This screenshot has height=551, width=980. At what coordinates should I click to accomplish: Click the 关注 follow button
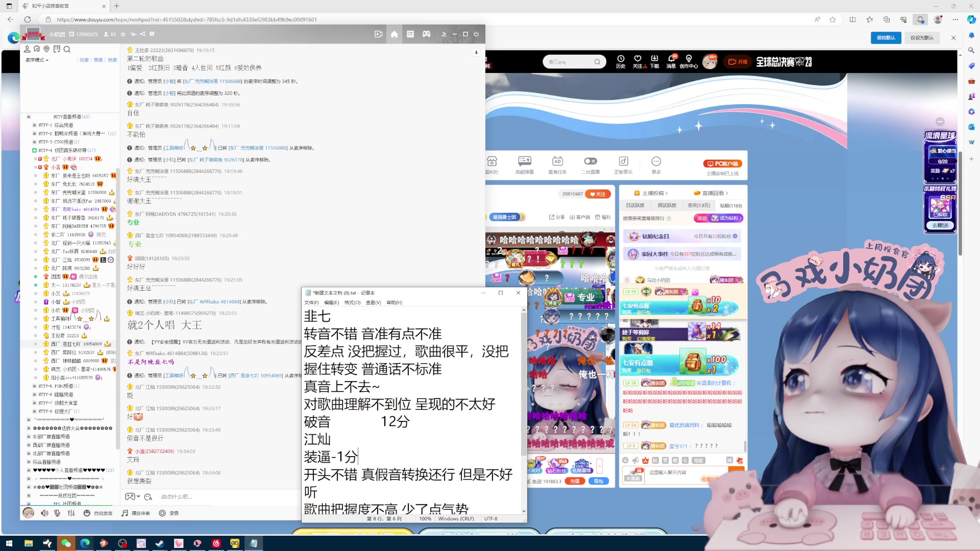(x=598, y=194)
